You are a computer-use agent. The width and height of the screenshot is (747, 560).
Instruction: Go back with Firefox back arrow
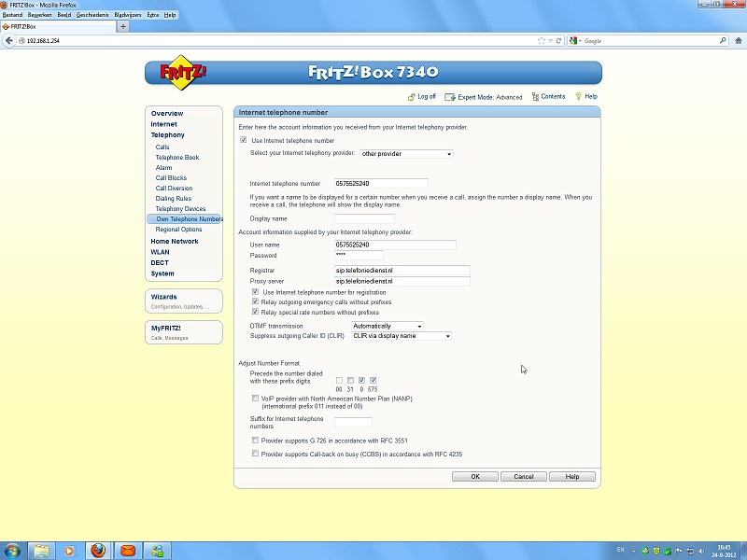pyautogui.click(x=9, y=41)
